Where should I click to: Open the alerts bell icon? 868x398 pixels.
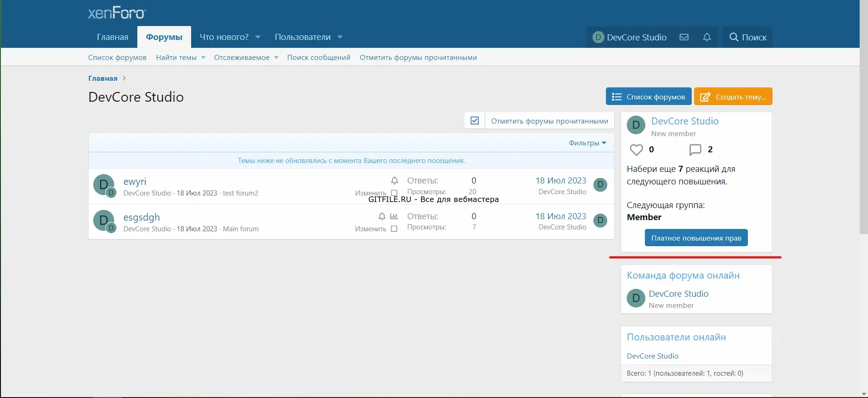(707, 37)
